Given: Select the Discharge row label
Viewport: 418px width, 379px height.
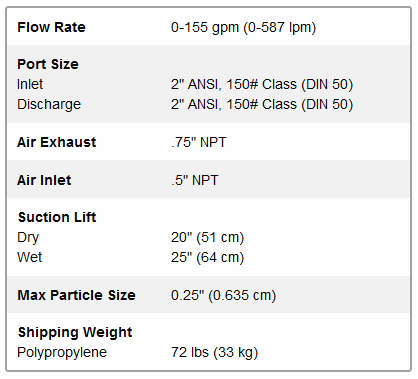Looking at the screenshot, I should tap(49, 104).
